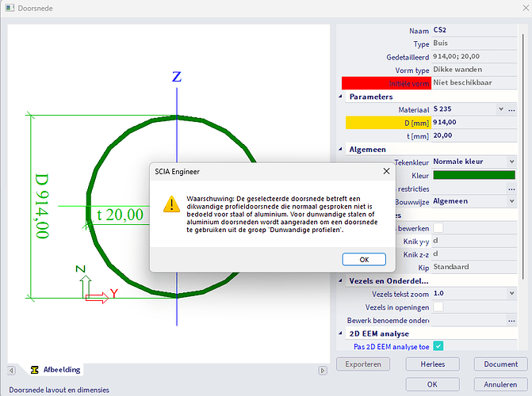This screenshot has height=396, width=532.
Task: Click the Afbeelding tab profile icon
Action: coord(34,370)
